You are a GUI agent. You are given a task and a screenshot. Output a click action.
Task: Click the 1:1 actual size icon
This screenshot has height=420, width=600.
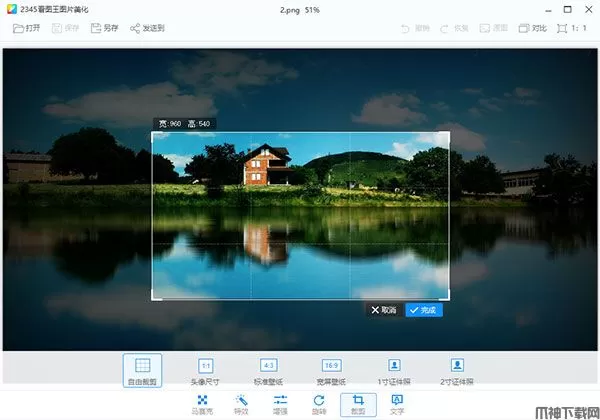pyautogui.click(x=576, y=28)
